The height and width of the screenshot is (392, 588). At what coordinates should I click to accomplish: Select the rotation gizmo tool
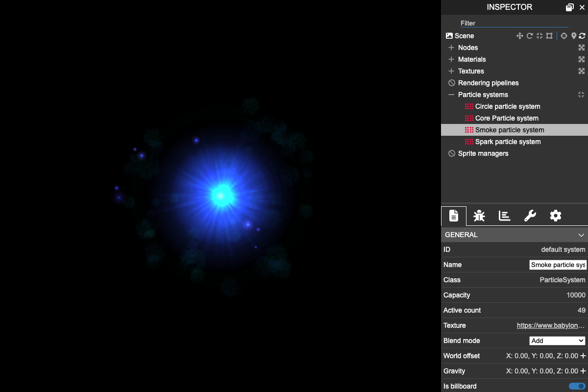(529, 35)
